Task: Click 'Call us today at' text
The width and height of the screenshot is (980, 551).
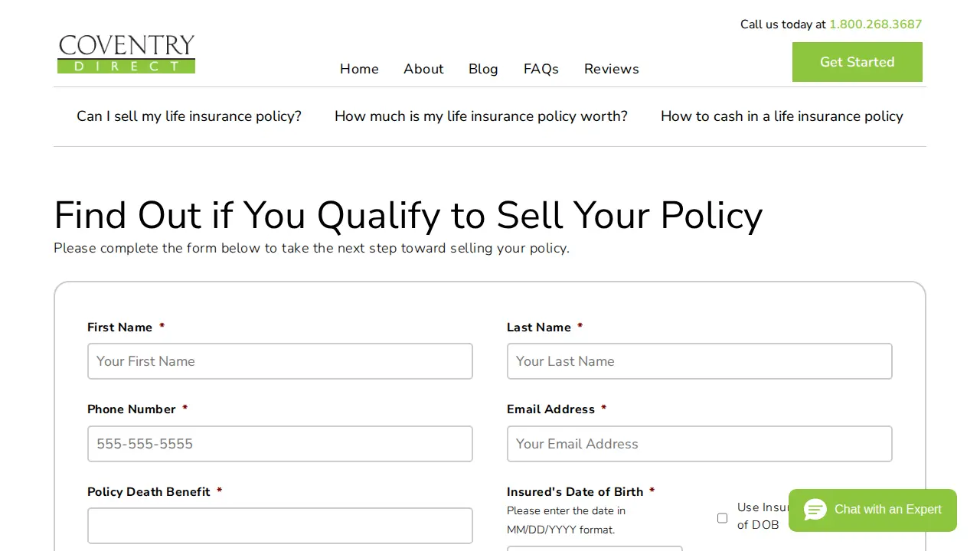Action: click(783, 24)
